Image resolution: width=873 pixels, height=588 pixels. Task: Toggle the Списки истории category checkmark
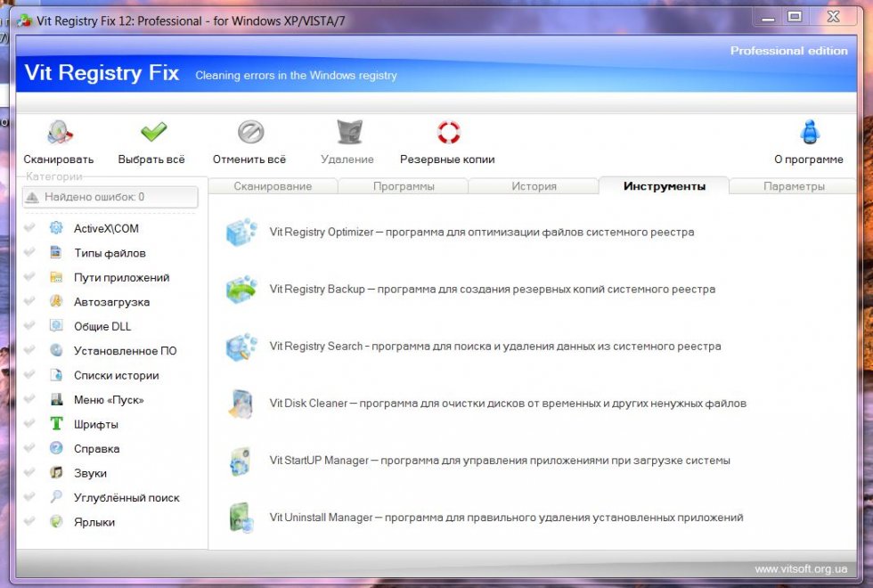[29, 374]
